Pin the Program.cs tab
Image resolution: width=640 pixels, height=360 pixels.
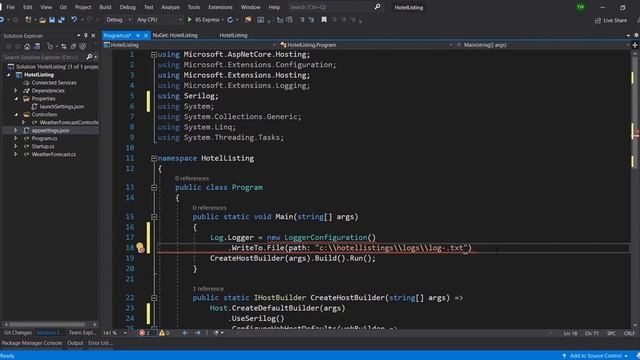[x=138, y=36]
